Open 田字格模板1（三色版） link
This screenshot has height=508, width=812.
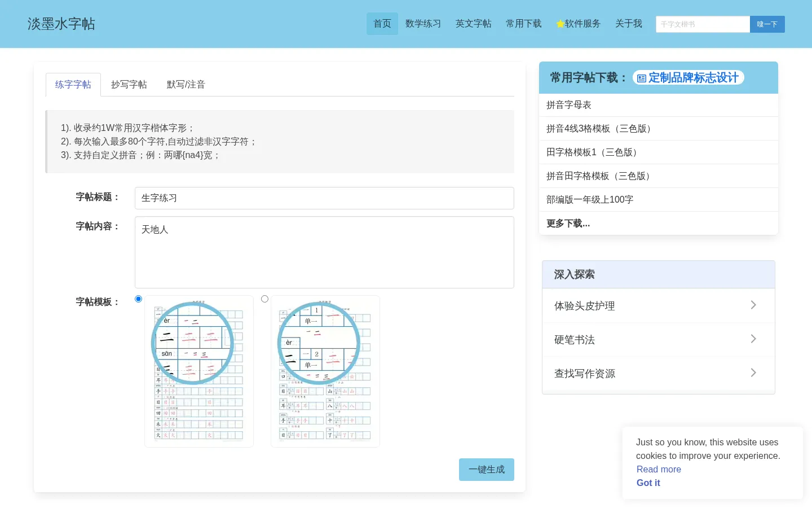coord(659,152)
